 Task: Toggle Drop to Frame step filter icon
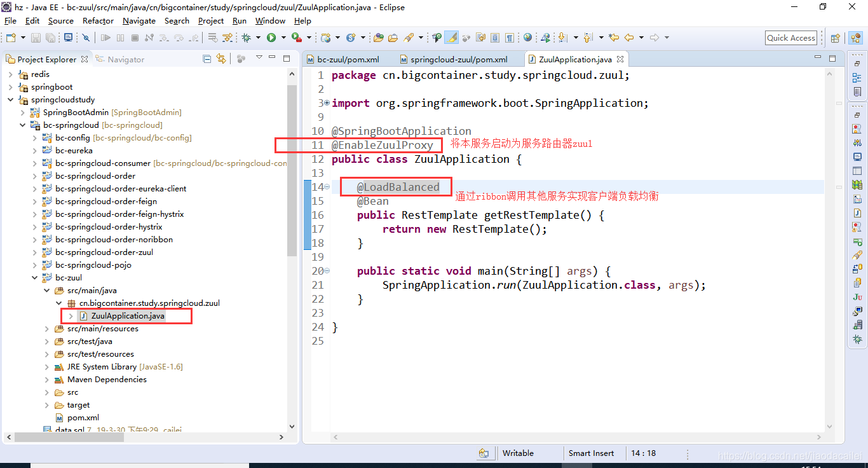coord(212,38)
